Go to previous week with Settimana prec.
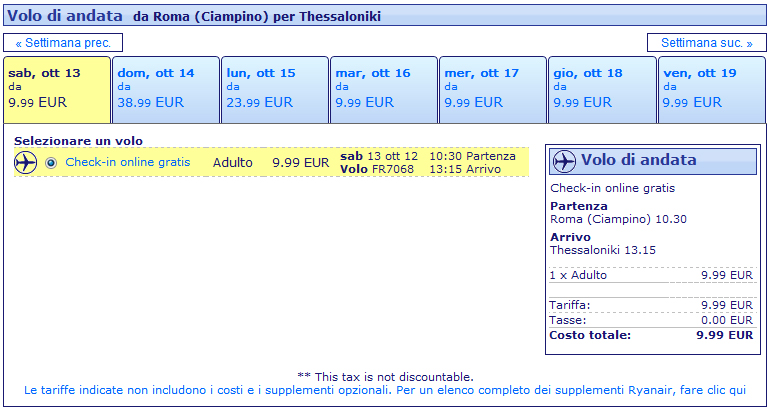The width and height of the screenshot is (775, 412). [63, 43]
